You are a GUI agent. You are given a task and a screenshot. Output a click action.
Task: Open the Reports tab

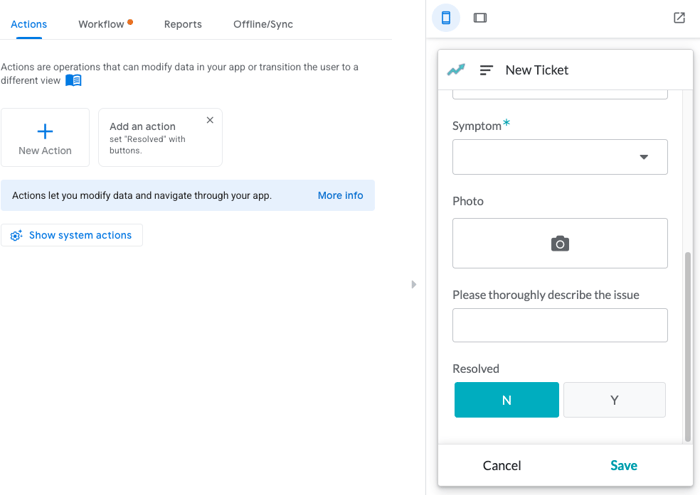click(x=183, y=24)
